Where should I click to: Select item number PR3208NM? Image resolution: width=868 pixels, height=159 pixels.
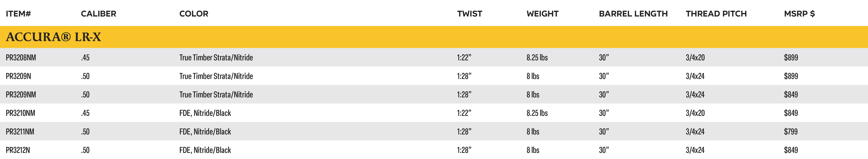pyautogui.click(x=21, y=58)
